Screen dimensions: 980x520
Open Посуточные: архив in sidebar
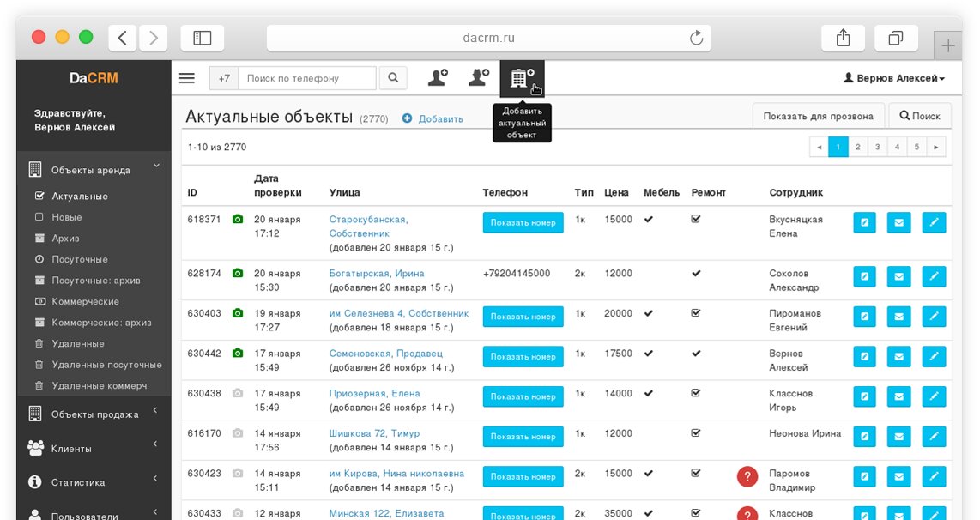95,280
